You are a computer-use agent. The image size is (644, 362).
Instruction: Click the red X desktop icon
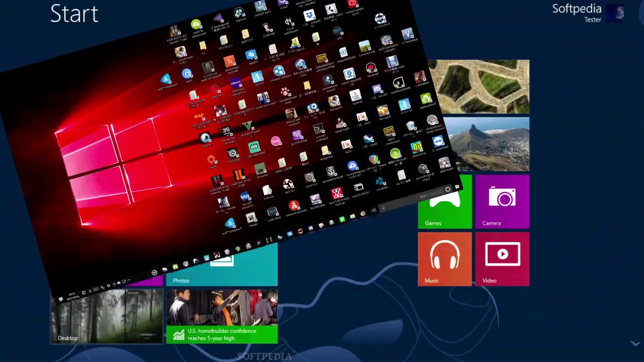[x=337, y=194]
